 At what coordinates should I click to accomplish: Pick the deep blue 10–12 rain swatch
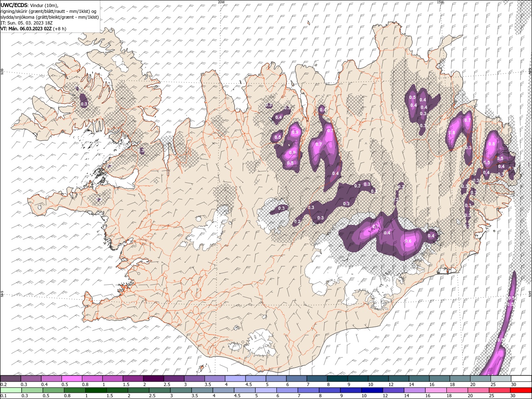(x=371, y=390)
